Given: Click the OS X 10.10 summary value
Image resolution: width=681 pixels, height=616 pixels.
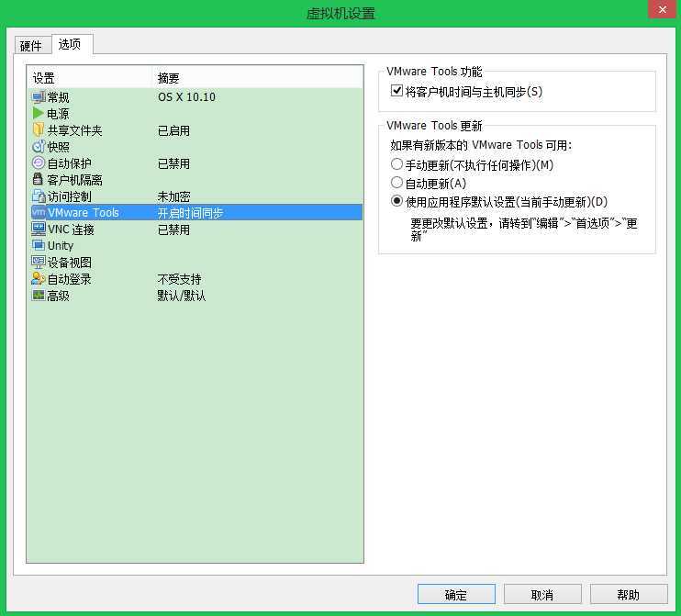Looking at the screenshot, I should 186,97.
